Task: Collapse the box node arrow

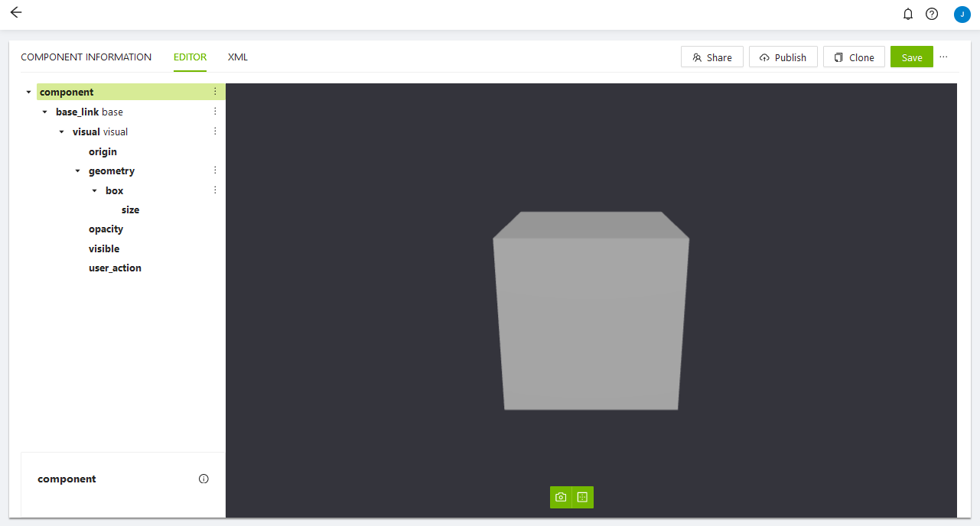Action: click(94, 191)
